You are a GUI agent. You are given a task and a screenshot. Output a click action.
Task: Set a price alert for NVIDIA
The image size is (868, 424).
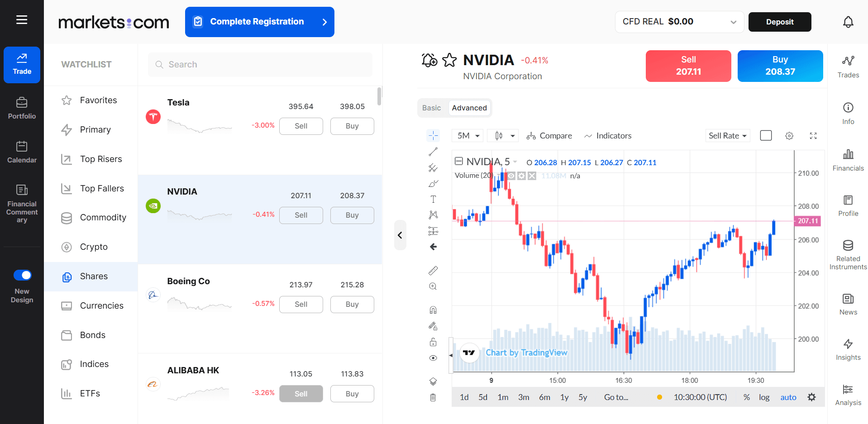(x=429, y=60)
